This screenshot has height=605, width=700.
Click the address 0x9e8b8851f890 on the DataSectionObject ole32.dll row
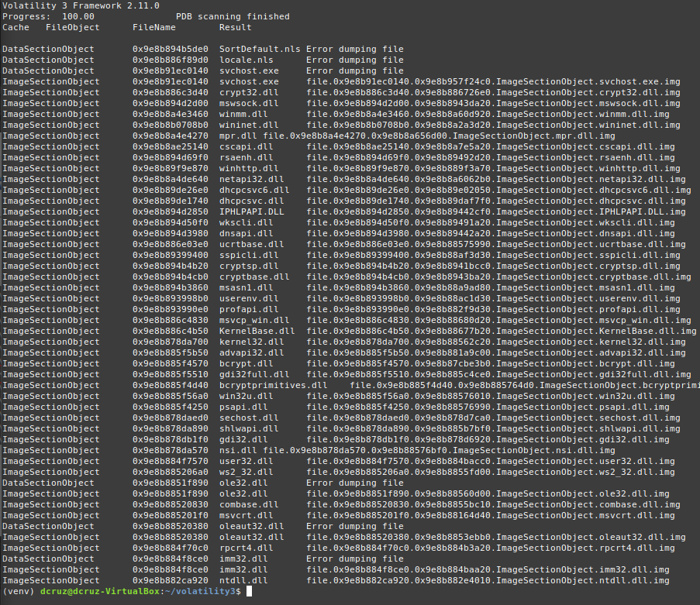(x=170, y=483)
